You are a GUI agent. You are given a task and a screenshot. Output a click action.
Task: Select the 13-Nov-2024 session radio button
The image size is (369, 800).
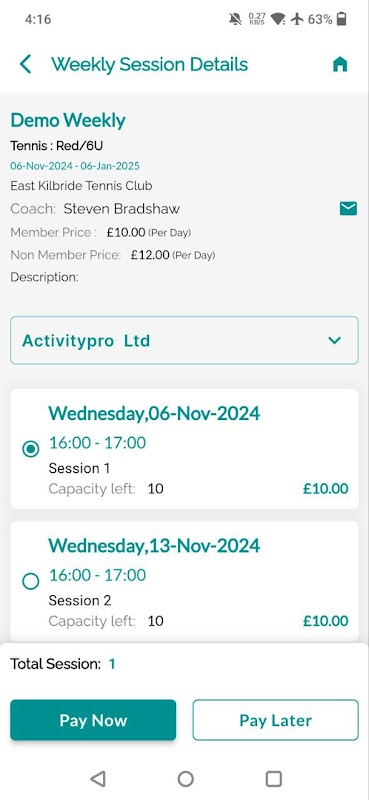pyautogui.click(x=31, y=581)
